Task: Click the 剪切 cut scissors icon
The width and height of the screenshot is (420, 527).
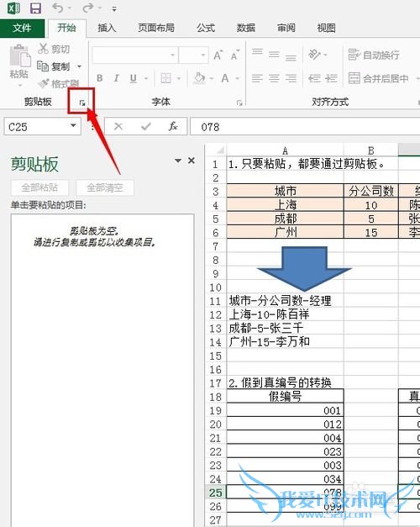Action: pos(44,49)
